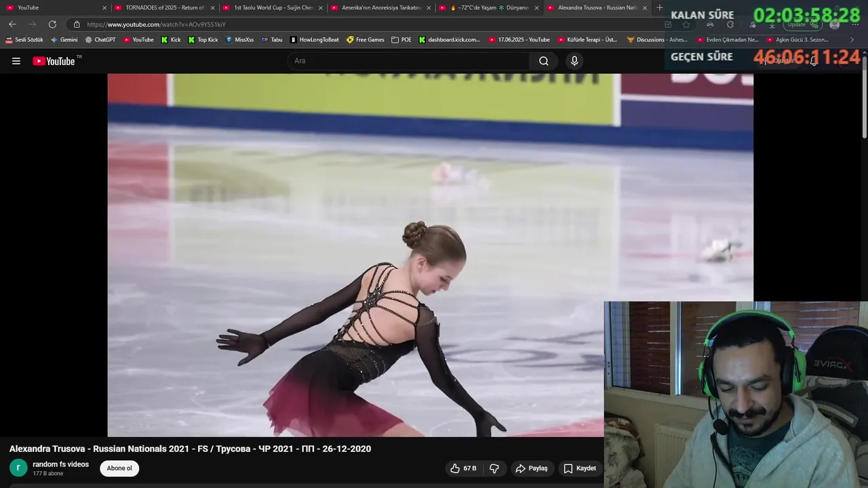Open the YouTube notifications bell
Image resolution: width=868 pixels, height=488 pixels.
[x=813, y=61]
